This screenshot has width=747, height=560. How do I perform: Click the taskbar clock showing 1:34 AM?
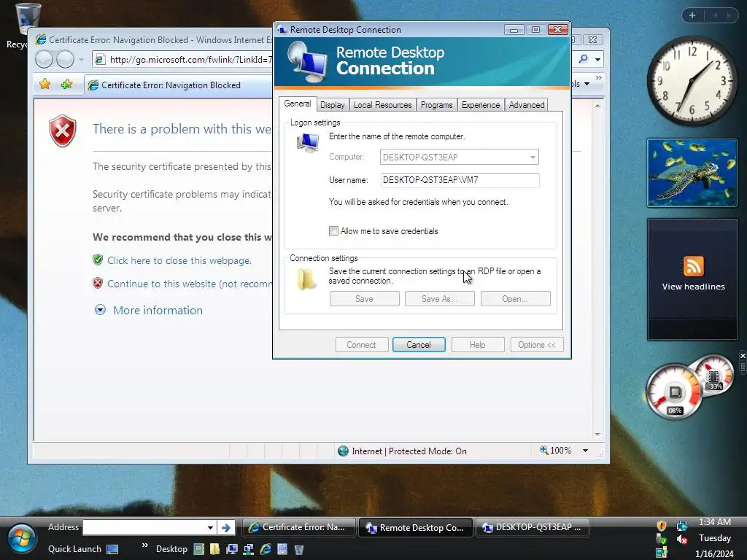714,522
